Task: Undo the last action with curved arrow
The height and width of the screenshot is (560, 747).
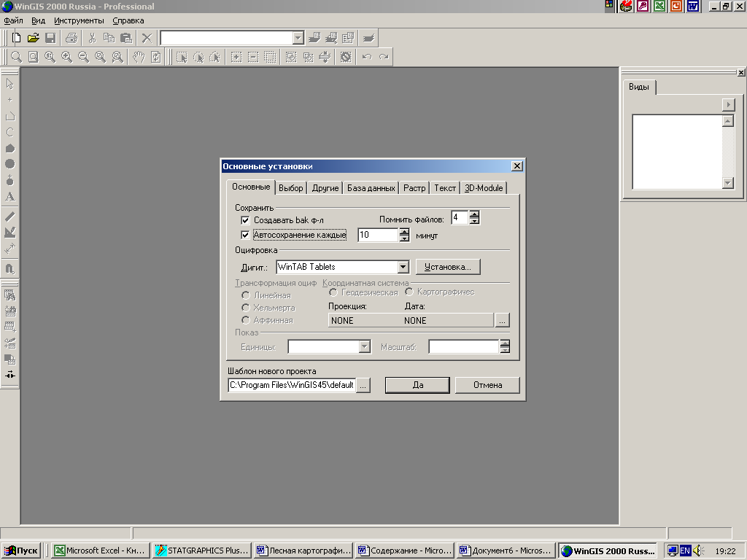Action: [367, 57]
